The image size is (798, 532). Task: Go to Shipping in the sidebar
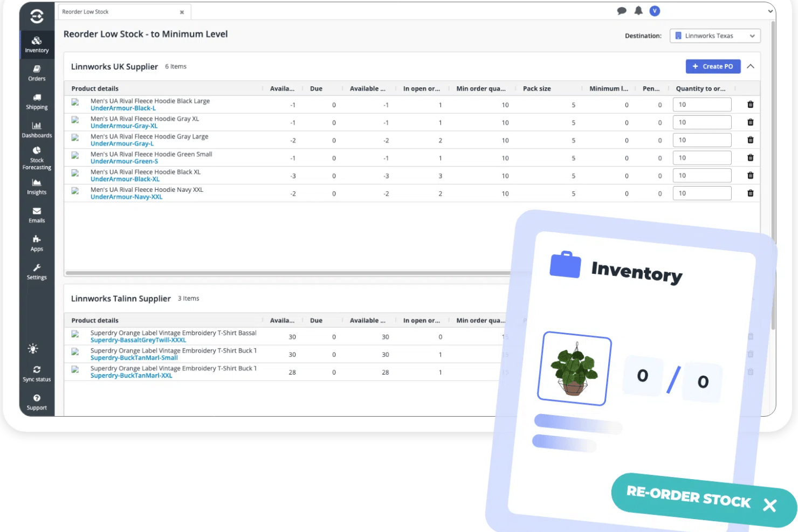(x=37, y=102)
